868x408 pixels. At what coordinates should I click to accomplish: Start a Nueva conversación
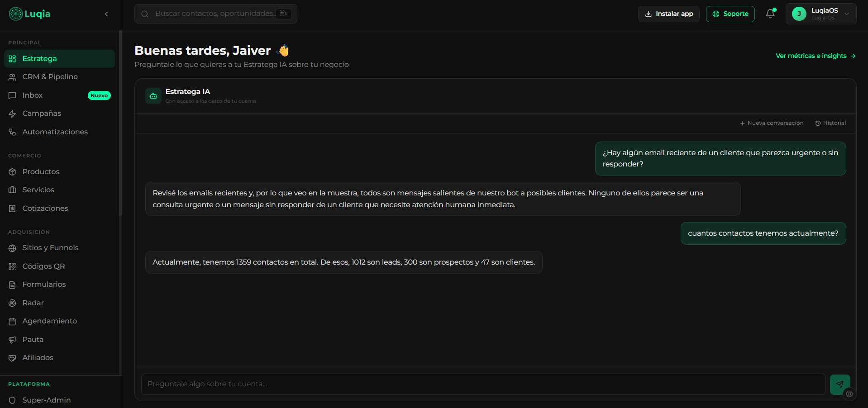(772, 123)
